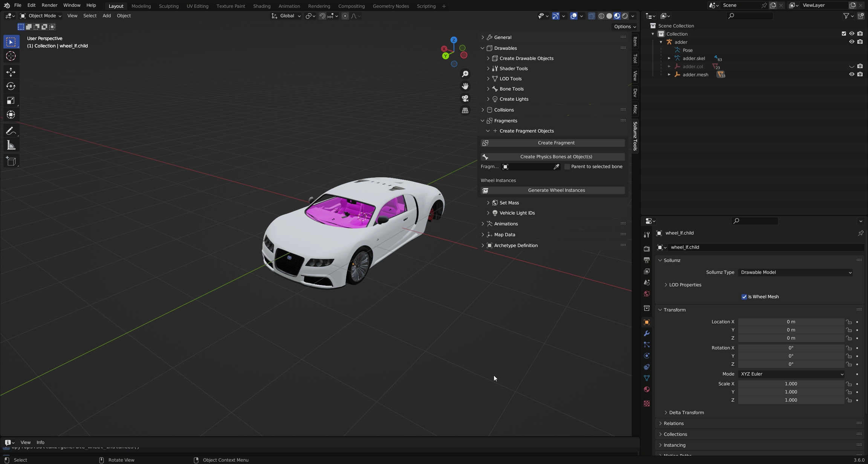This screenshot has width=868, height=464.
Task: Open the Render menu
Action: pos(49,5)
